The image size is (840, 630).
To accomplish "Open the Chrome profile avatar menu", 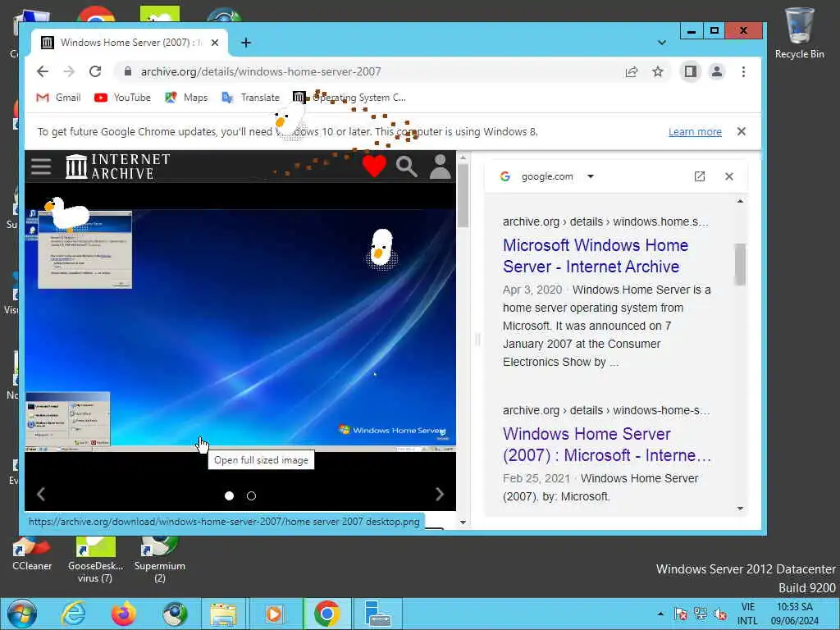I will coord(717,71).
